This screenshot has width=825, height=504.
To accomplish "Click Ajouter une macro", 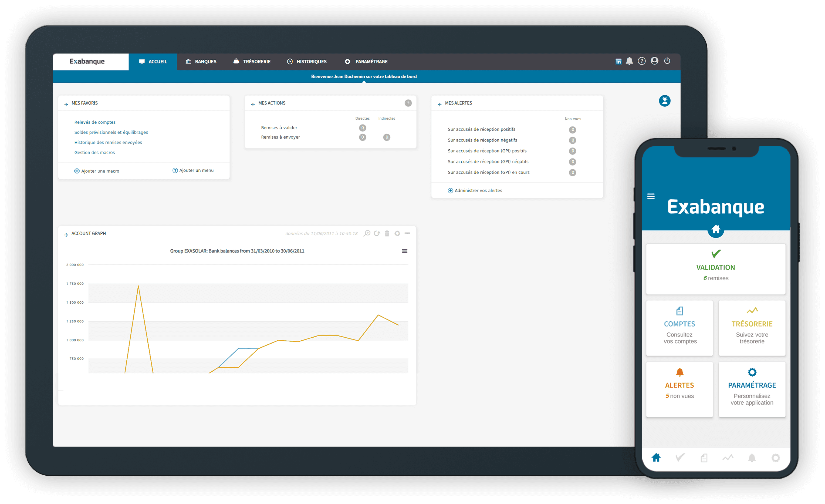I will coord(96,171).
